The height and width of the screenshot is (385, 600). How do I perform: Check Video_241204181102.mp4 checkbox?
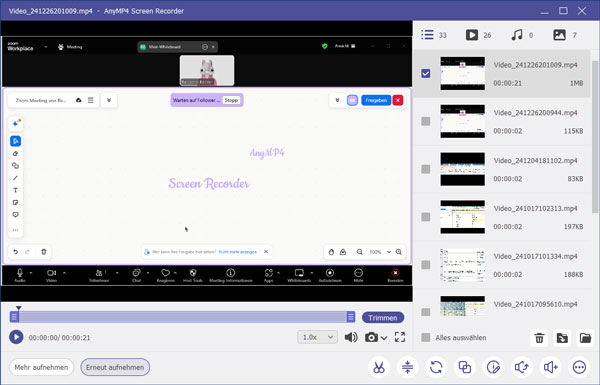coord(426,169)
